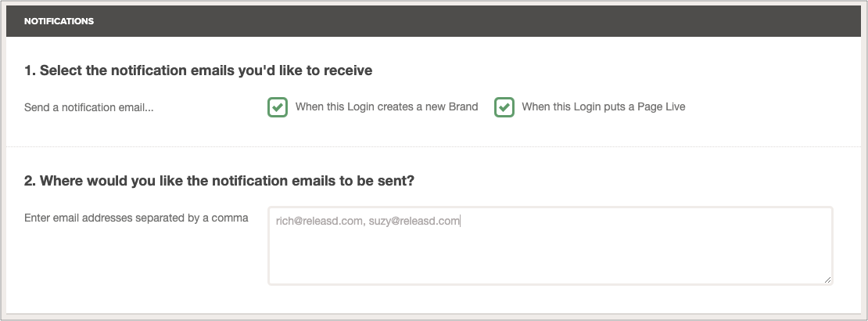The width and height of the screenshot is (868, 321).
Task: Uncheck the Page Live notification checkbox
Action: (x=504, y=107)
